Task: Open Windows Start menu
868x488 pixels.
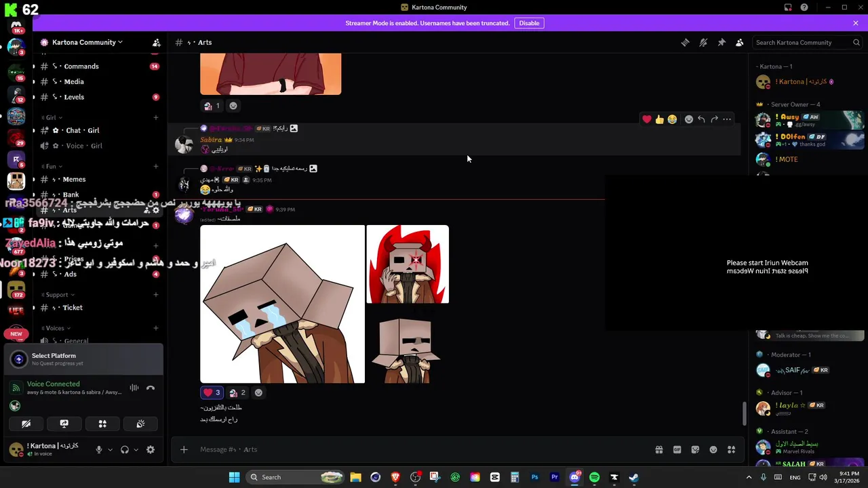Action: [x=234, y=477]
